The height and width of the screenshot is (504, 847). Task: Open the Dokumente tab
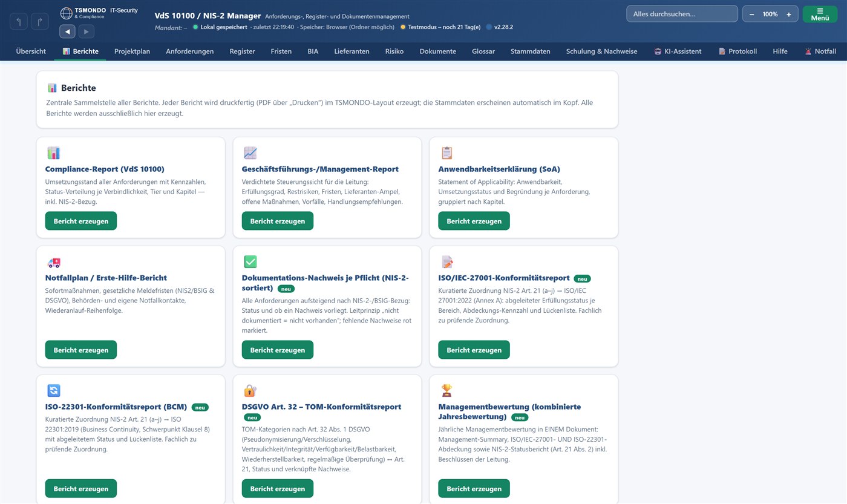438,51
